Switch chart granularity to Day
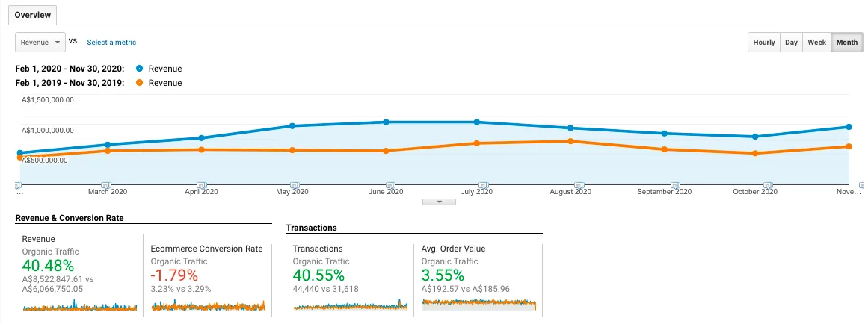Image resolution: width=868 pixels, height=324 pixels. [x=791, y=43]
